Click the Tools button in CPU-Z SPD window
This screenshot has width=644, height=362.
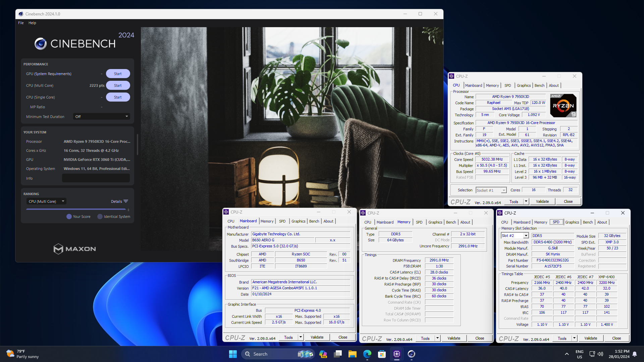562,338
